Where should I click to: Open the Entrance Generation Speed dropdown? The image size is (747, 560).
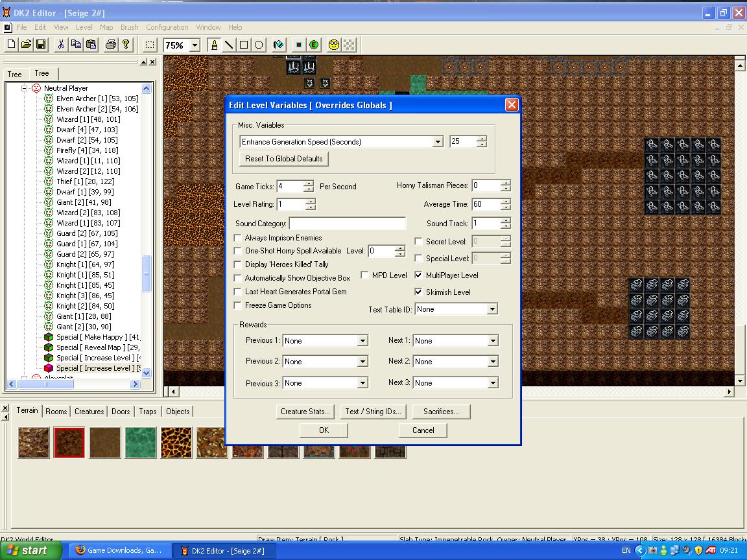[438, 142]
